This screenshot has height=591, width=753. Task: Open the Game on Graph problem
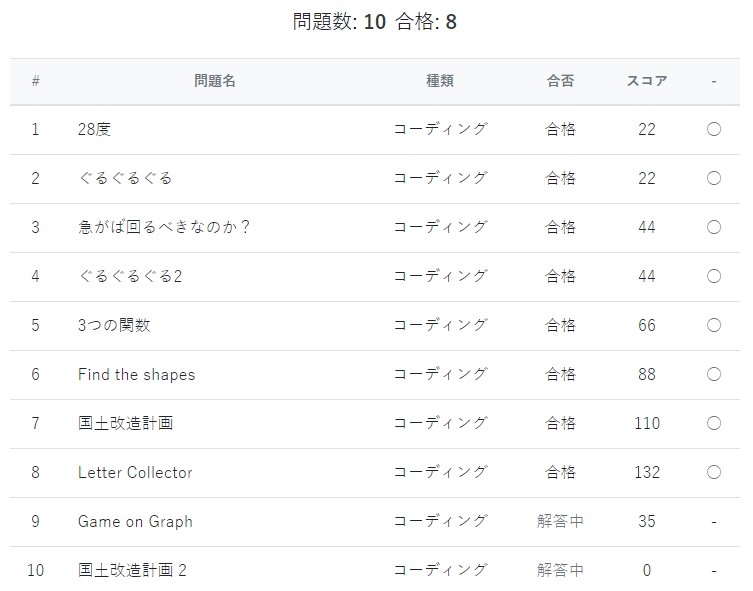[135, 521]
